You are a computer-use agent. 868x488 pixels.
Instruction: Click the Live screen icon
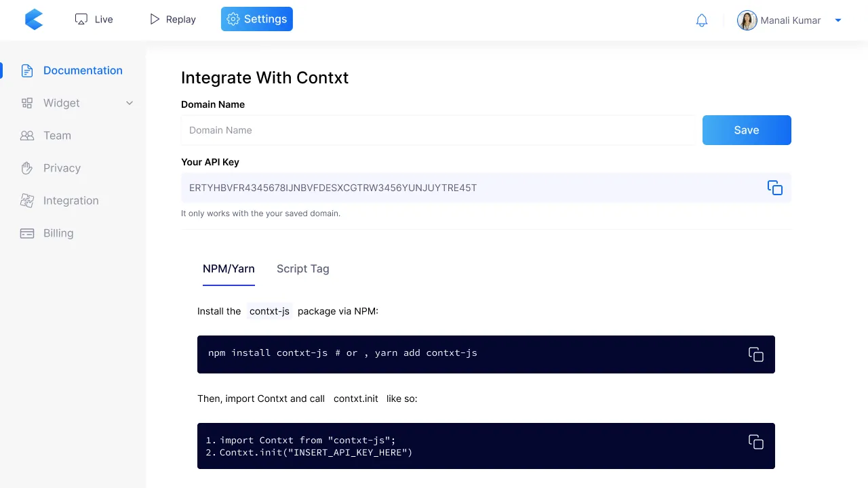pos(81,19)
